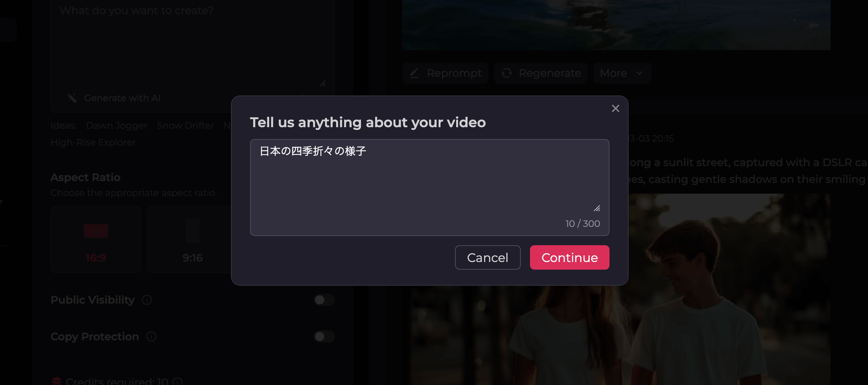The height and width of the screenshot is (385, 868).
Task: Toggle the Copy Protection switch
Action: pyautogui.click(x=324, y=336)
